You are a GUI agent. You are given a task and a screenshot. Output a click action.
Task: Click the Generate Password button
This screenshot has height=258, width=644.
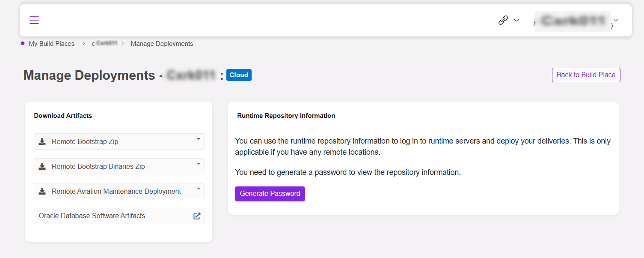pos(270,194)
